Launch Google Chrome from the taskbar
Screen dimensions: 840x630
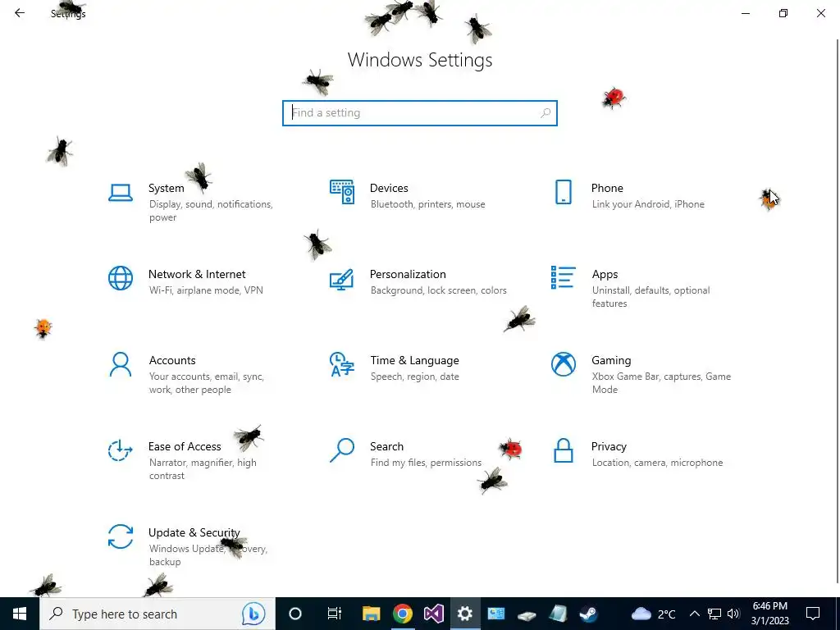[402, 614]
